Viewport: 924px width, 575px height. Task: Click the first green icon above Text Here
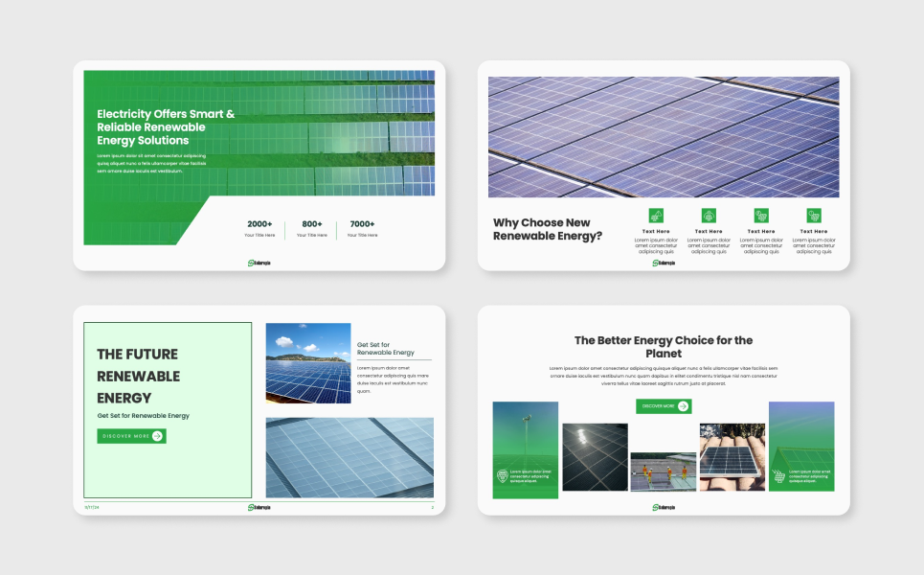(x=656, y=216)
